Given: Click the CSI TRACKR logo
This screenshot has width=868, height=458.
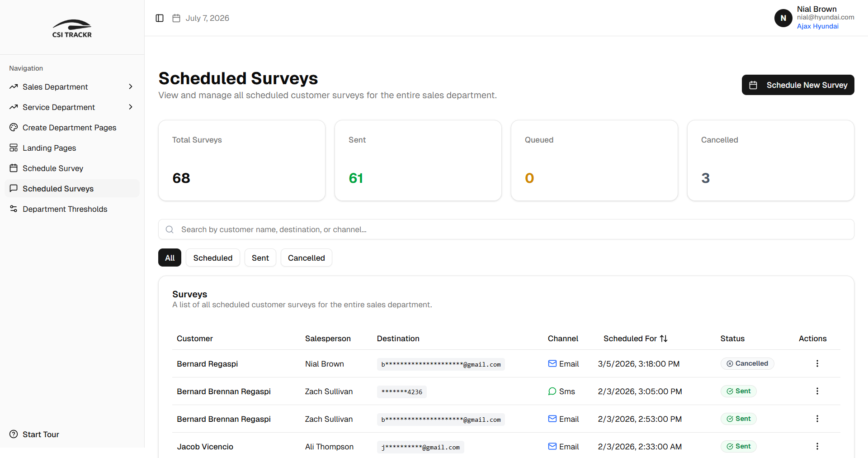Looking at the screenshot, I should coord(72,28).
